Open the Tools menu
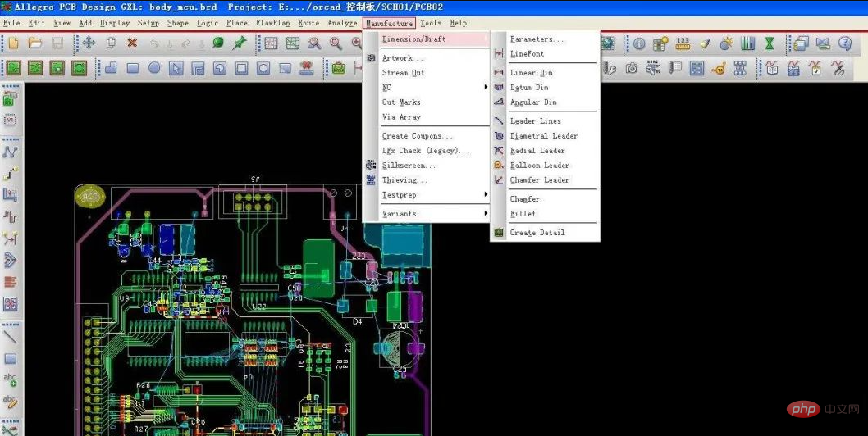Viewport: 868px width, 436px height. (431, 23)
